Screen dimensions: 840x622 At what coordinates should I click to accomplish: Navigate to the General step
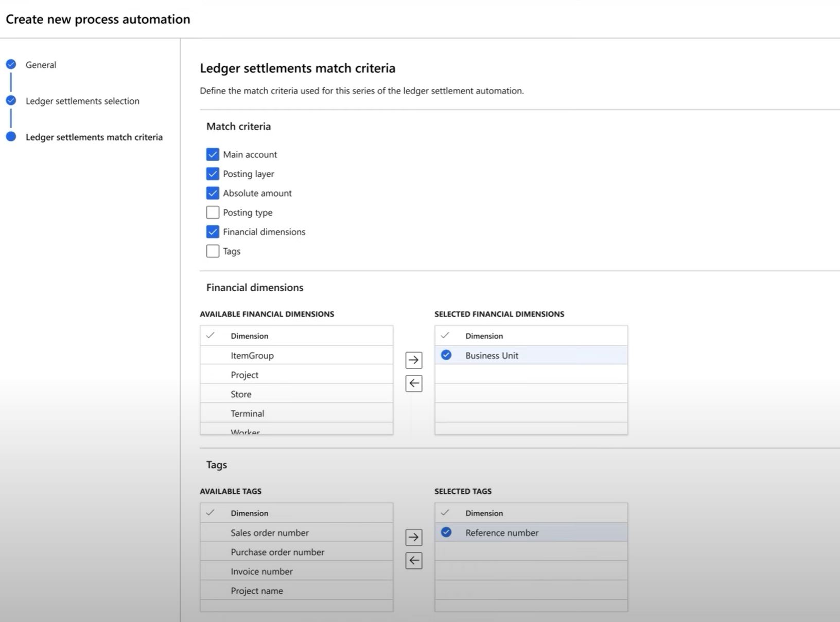point(41,64)
